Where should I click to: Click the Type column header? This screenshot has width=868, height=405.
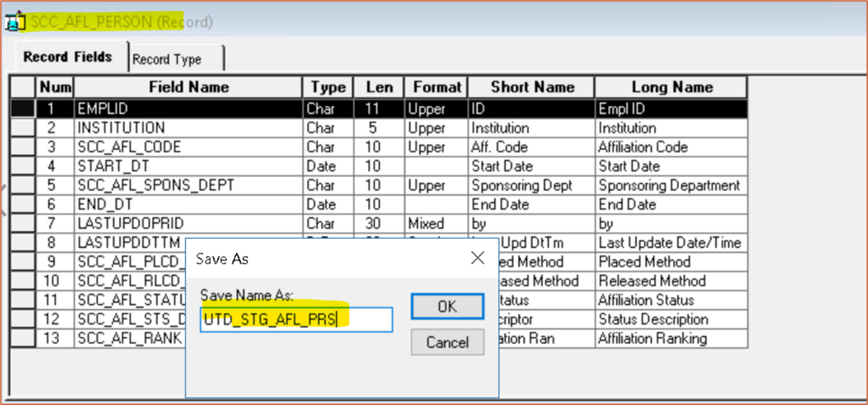click(x=328, y=88)
